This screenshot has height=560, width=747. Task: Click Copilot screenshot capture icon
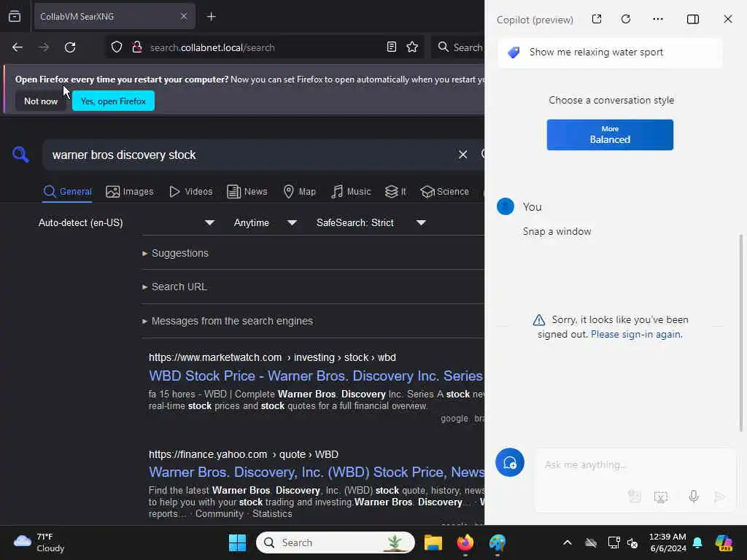(661, 497)
